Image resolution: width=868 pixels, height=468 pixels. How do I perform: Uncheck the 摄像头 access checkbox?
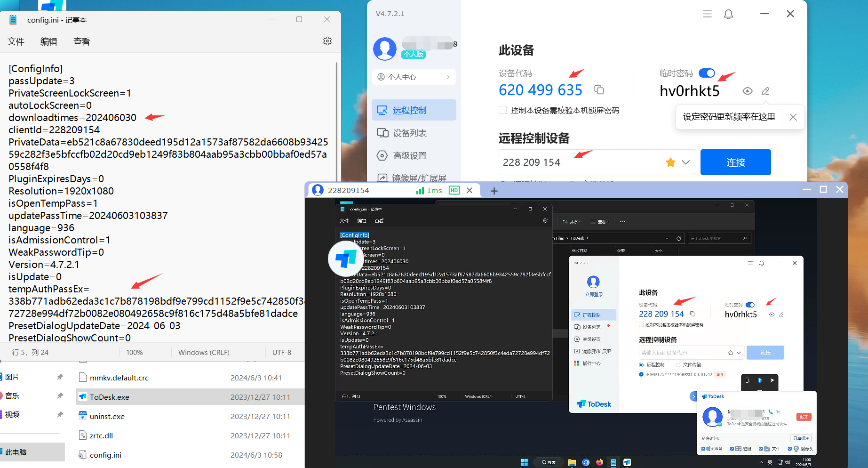coord(790,449)
